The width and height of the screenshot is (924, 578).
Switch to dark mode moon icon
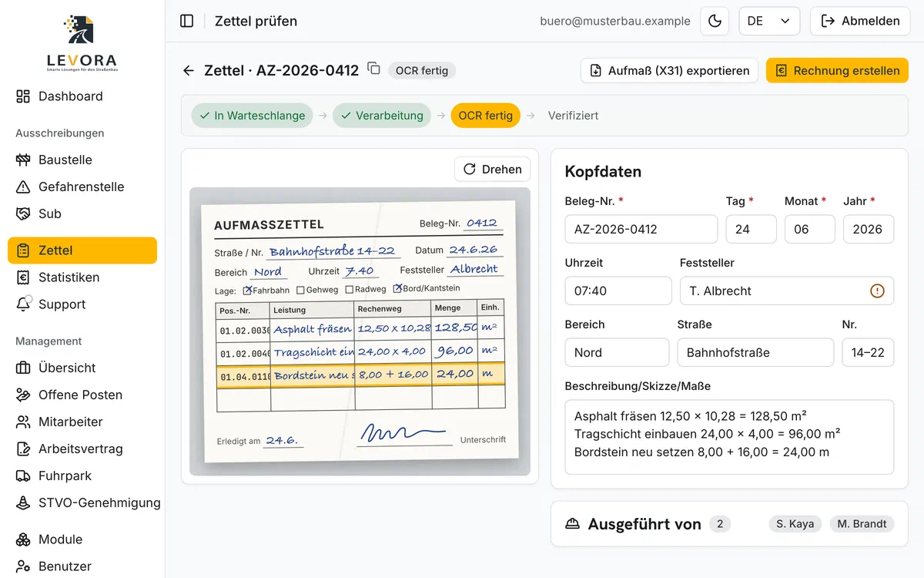715,21
